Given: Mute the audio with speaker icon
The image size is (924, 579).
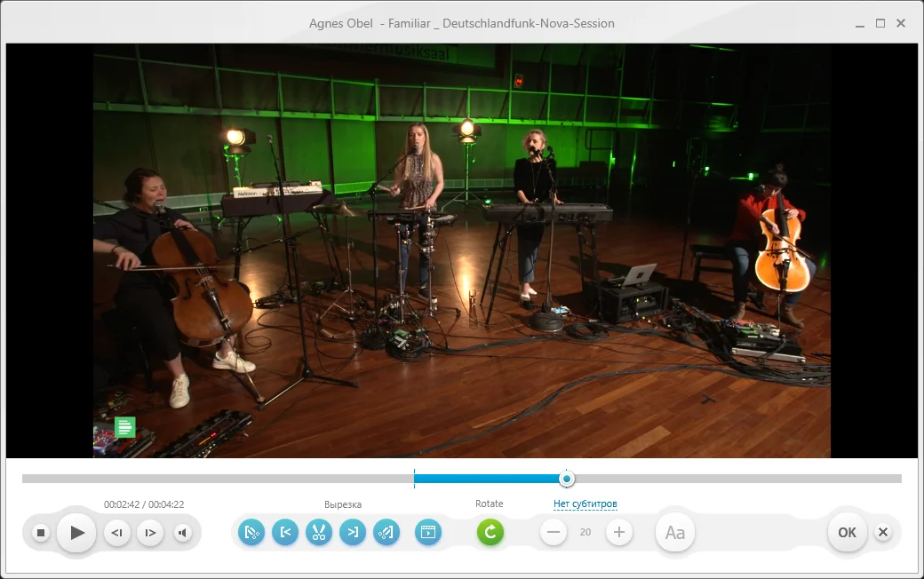Looking at the screenshot, I should (183, 533).
